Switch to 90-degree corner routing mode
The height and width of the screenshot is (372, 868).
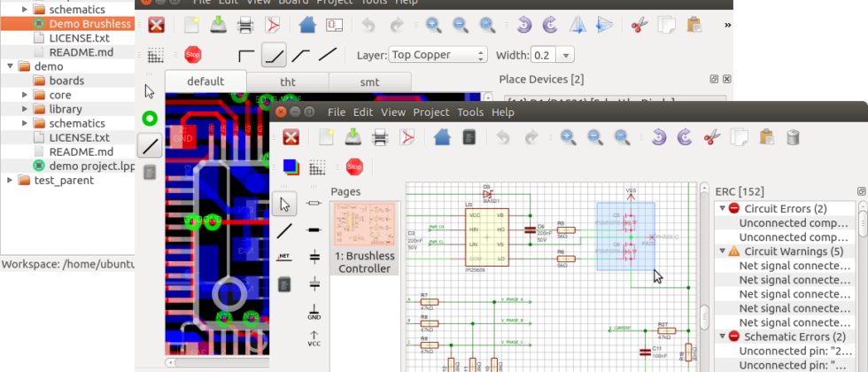(247, 55)
